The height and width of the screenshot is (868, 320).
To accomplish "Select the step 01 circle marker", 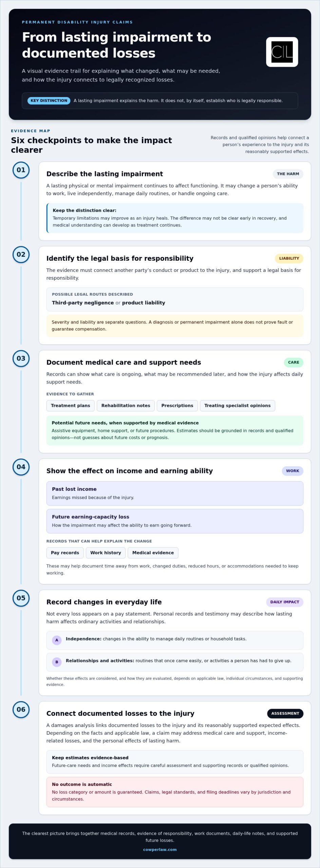I will (x=21, y=170).
